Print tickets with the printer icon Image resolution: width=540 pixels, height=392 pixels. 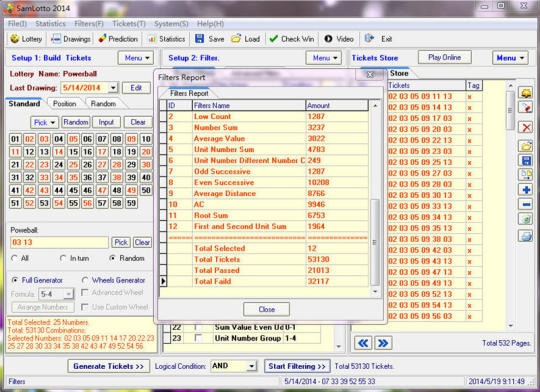coord(526,236)
